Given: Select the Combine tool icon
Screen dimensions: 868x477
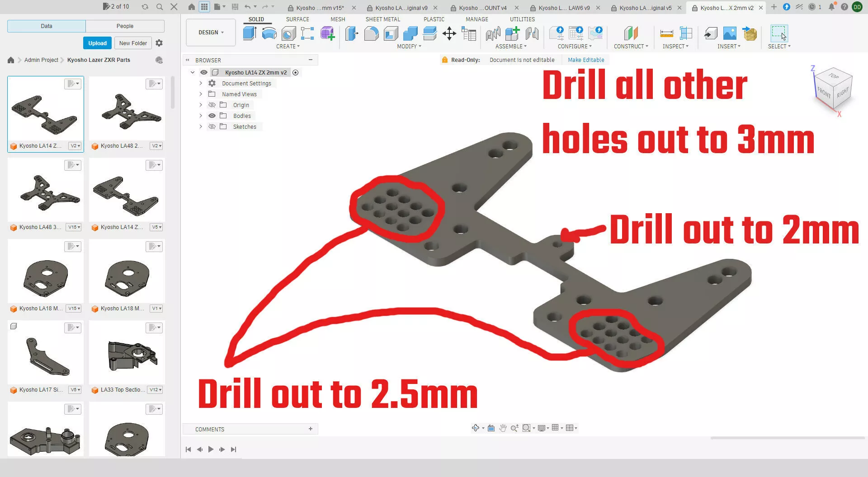Looking at the screenshot, I should coord(410,33).
